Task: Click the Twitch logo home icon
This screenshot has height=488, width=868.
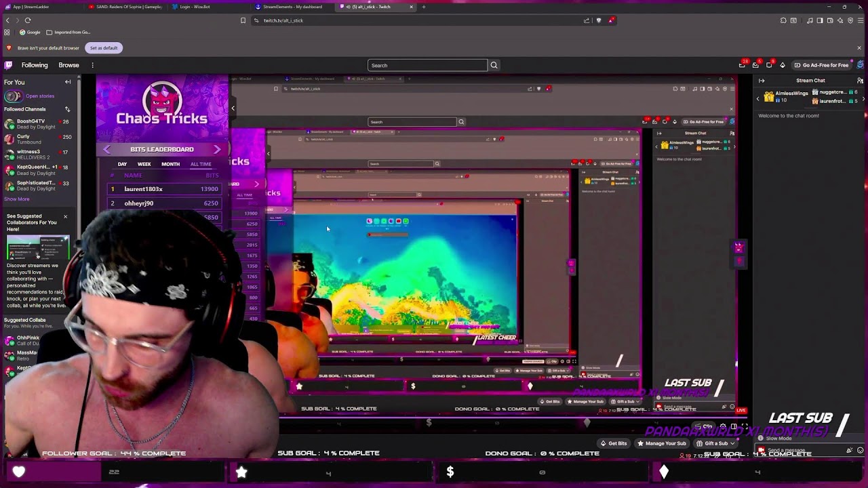Action: [8, 65]
